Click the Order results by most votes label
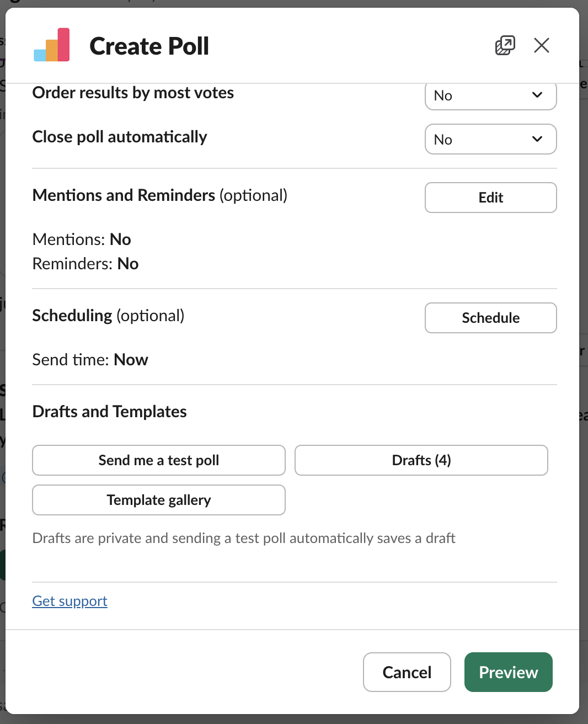The image size is (588, 724). [x=133, y=93]
